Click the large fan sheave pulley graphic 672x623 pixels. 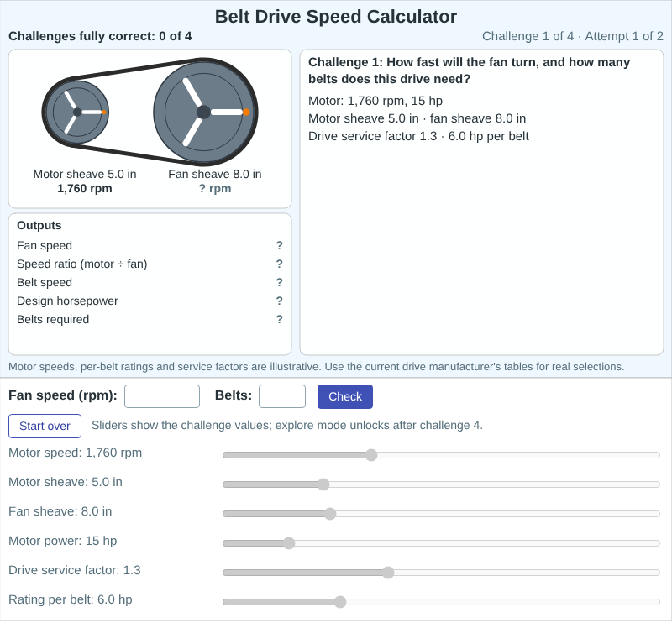click(203, 113)
